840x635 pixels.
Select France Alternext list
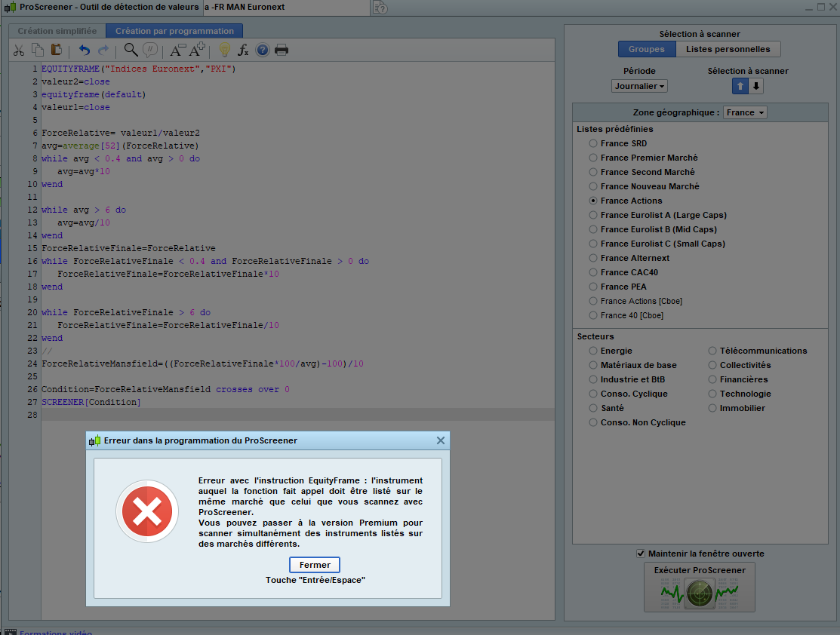point(593,258)
